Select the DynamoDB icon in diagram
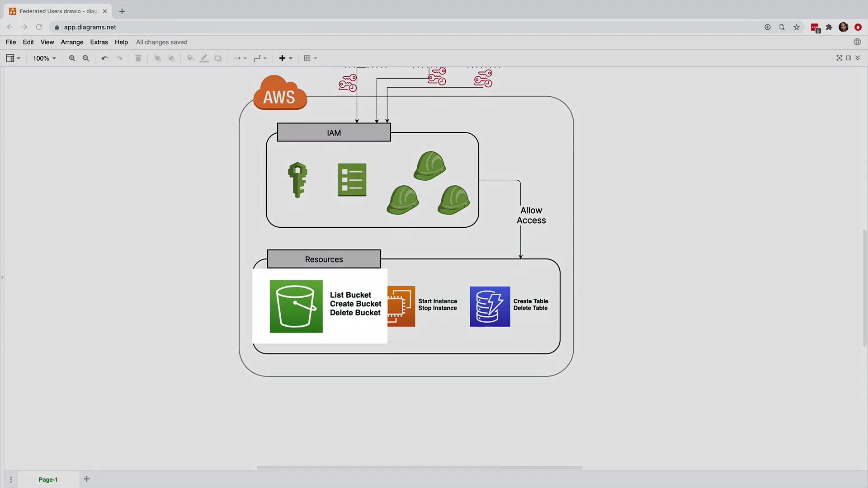This screenshot has width=868, height=488. tap(490, 306)
